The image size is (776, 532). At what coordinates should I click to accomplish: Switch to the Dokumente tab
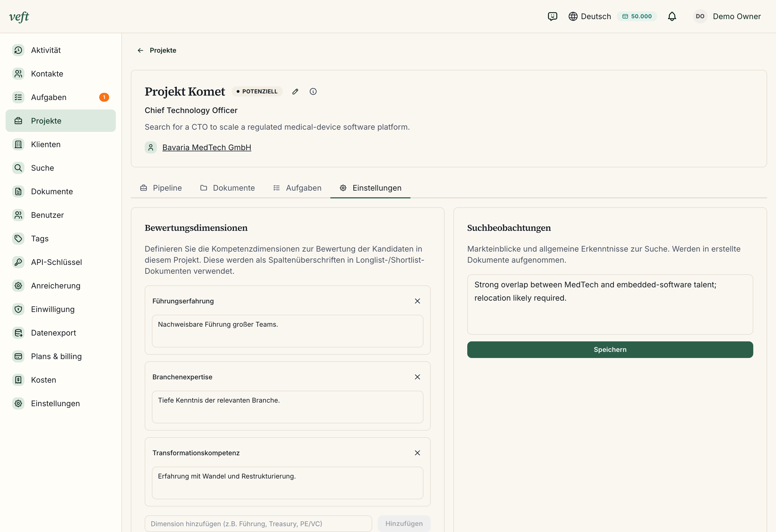[227, 188]
